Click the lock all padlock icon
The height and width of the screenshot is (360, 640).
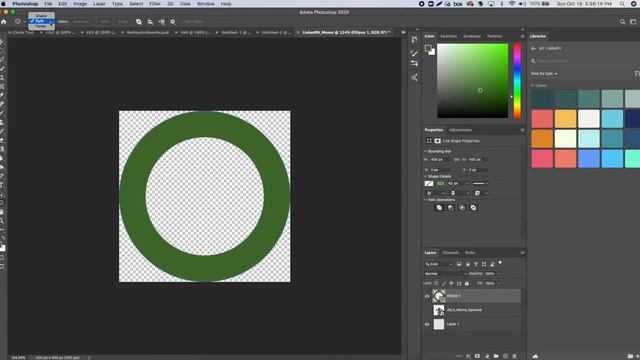point(467,283)
